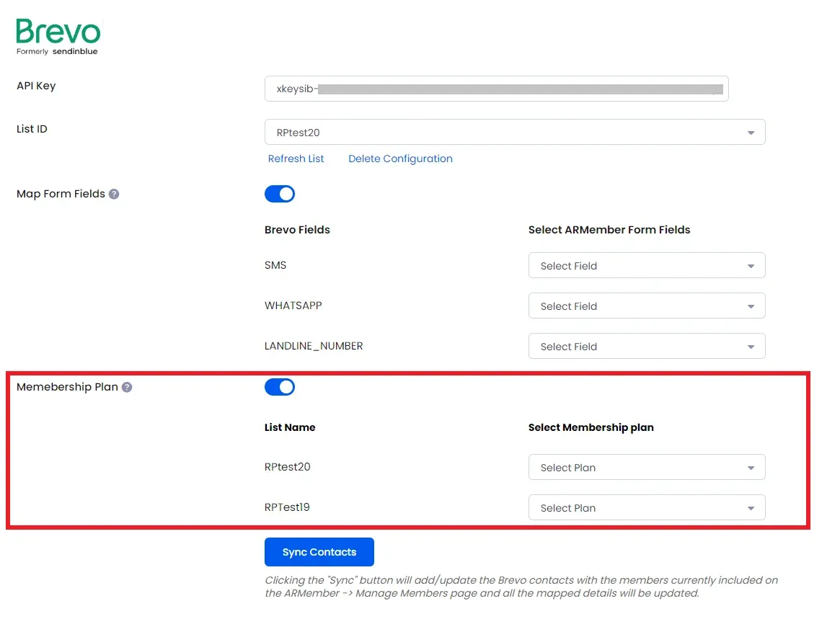The width and height of the screenshot is (840, 619).
Task: Click the Select Membership plan heading
Action: pyautogui.click(x=591, y=427)
